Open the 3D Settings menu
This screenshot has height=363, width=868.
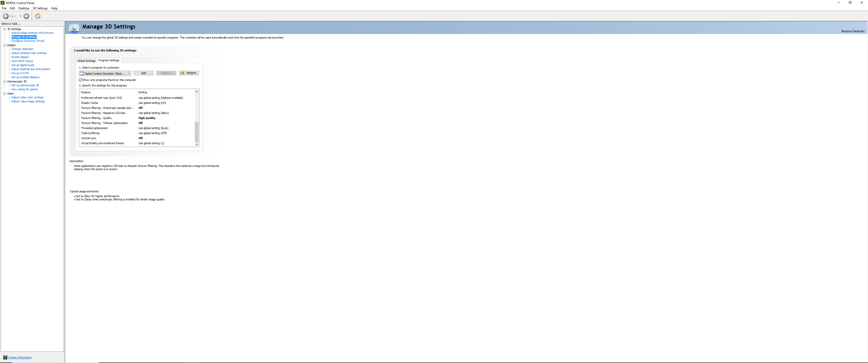click(x=40, y=8)
